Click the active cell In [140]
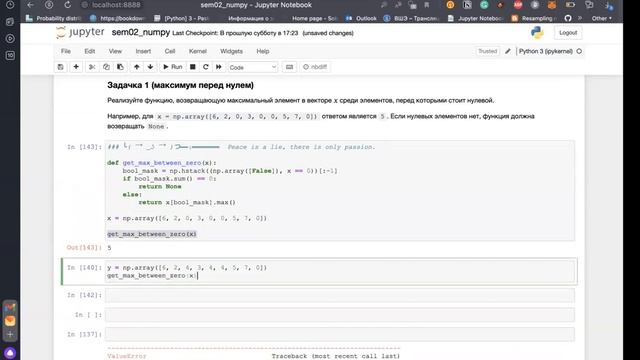640x360 pixels. [x=340, y=271]
